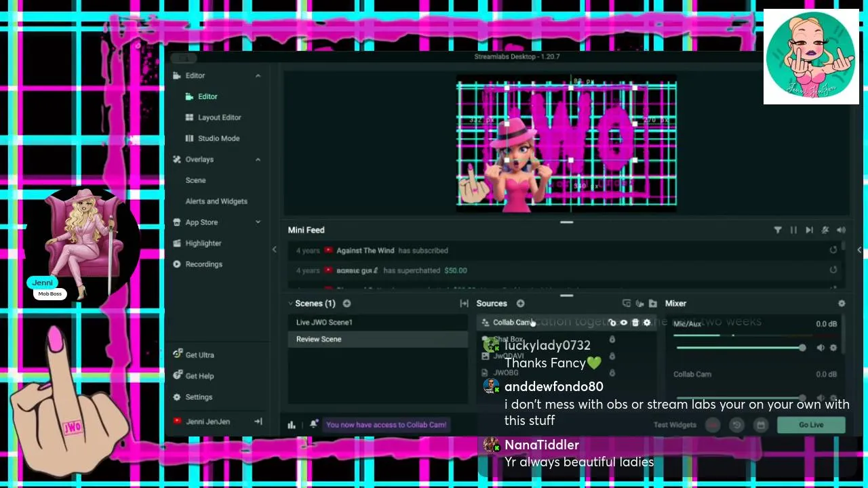Toggle mute event sounds lightning icon in Mini Feed
This screenshot has height=488, width=868.
[x=825, y=230]
